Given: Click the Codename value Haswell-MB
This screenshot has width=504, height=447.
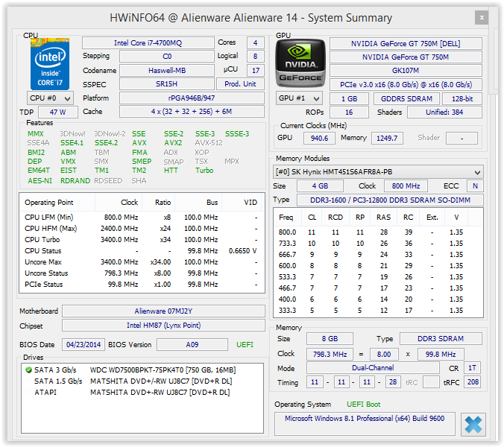Looking at the screenshot, I should click(x=166, y=70).
